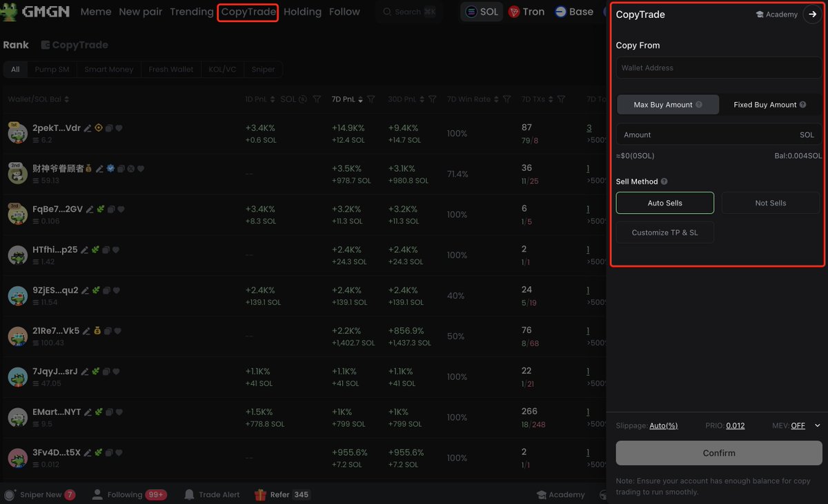Open Following list in bottom bar
Screen dimensions: 828x504
[x=129, y=494]
